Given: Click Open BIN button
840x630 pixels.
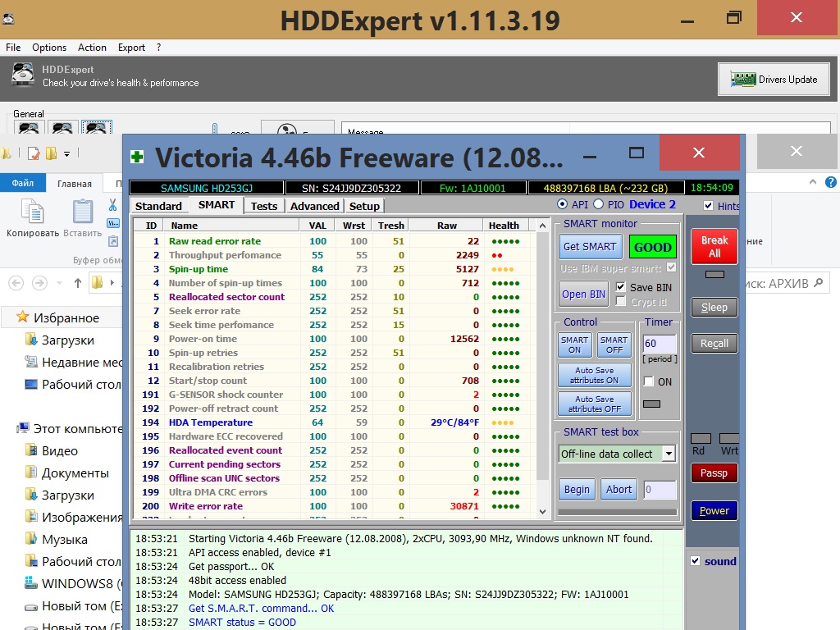Looking at the screenshot, I should [583, 294].
